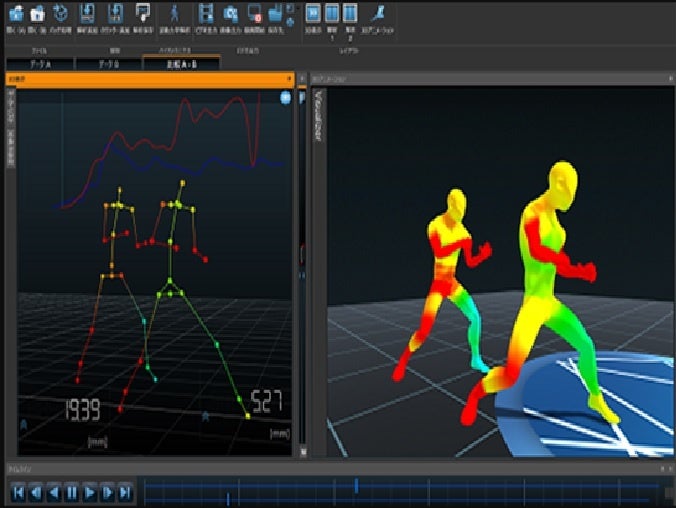This screenshot has width=676, height=508.
Task: Open the 3D animation tool icon
Action: pos(378,14)
